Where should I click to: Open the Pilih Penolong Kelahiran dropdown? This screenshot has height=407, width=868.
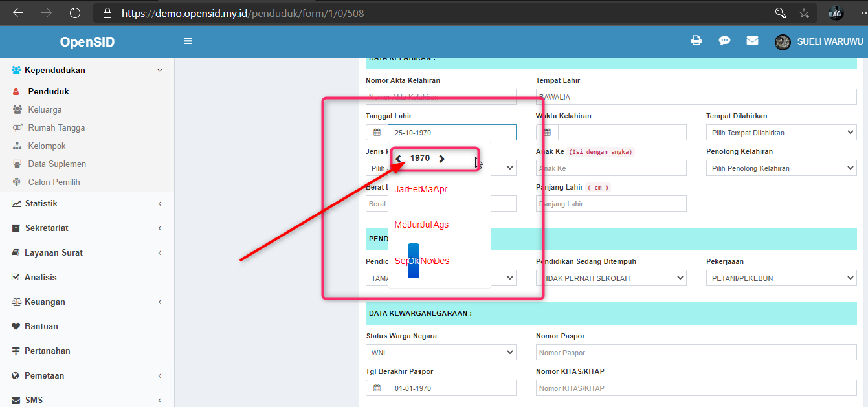click(x=781, y=168)
